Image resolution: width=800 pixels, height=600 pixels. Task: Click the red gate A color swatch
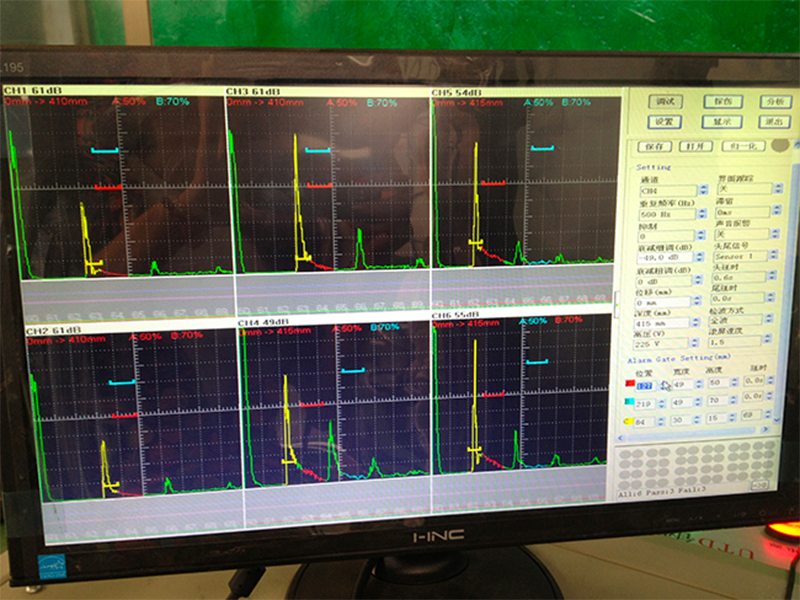[x=629, y=385]
